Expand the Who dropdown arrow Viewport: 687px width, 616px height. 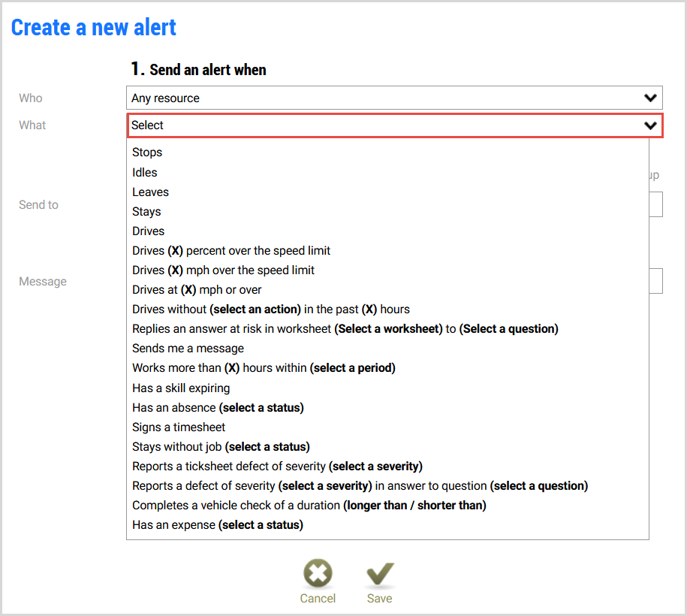click(650, 98)
